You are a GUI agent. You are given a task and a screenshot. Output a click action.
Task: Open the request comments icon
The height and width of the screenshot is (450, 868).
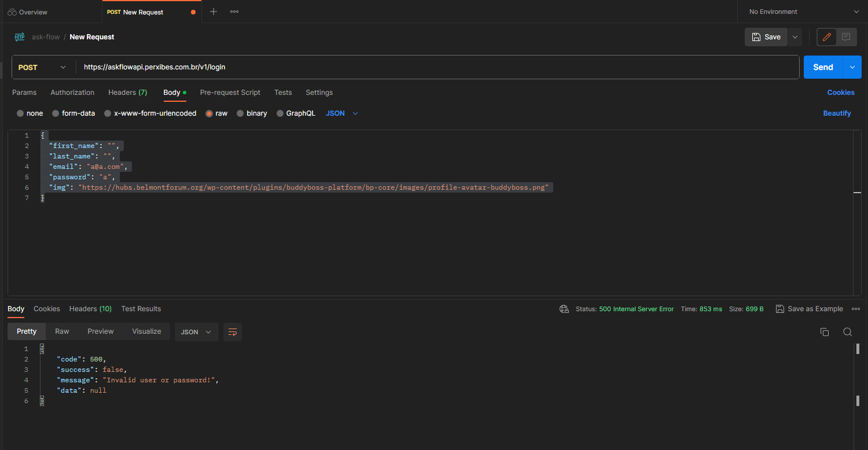point(847,36)
